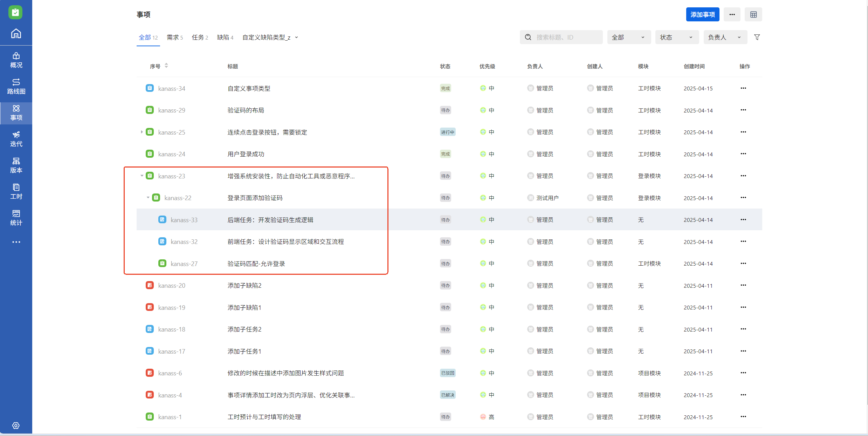Image resolution: width=868 pixels, height=436 pixels.
Task: Open the 工时 sidebar icon
Action: click(x=16, y=191)
